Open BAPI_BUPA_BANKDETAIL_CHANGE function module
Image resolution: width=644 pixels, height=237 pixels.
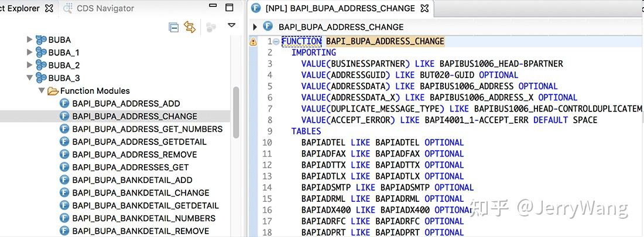pos(141,193)
